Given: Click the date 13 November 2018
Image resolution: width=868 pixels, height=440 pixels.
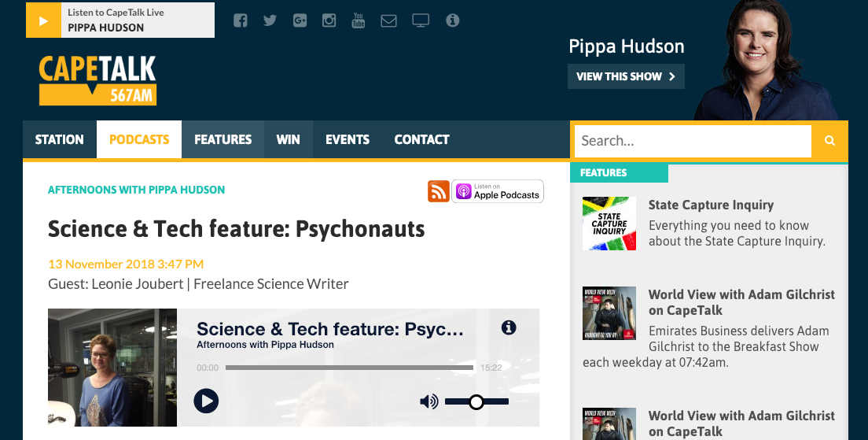Looking at the screenshot, I should (x=126, y=264).
